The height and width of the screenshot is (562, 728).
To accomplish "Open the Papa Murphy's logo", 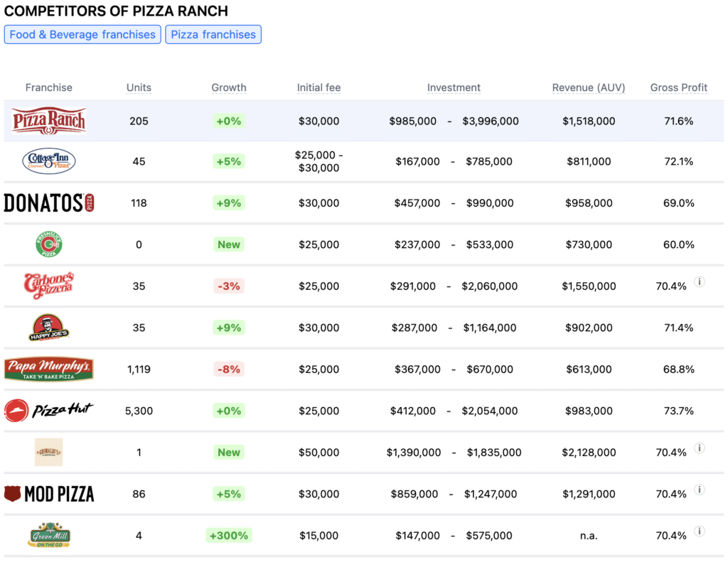I will 49,369.
